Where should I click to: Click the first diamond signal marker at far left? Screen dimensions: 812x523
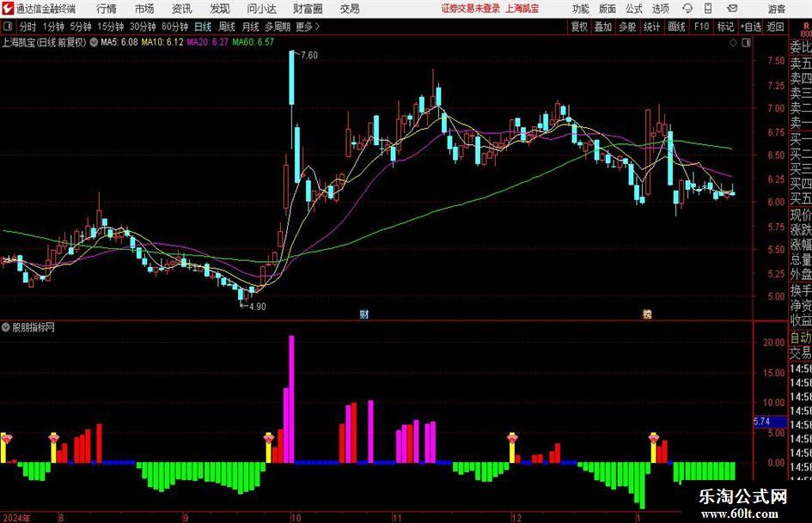[x=6, y=439]
